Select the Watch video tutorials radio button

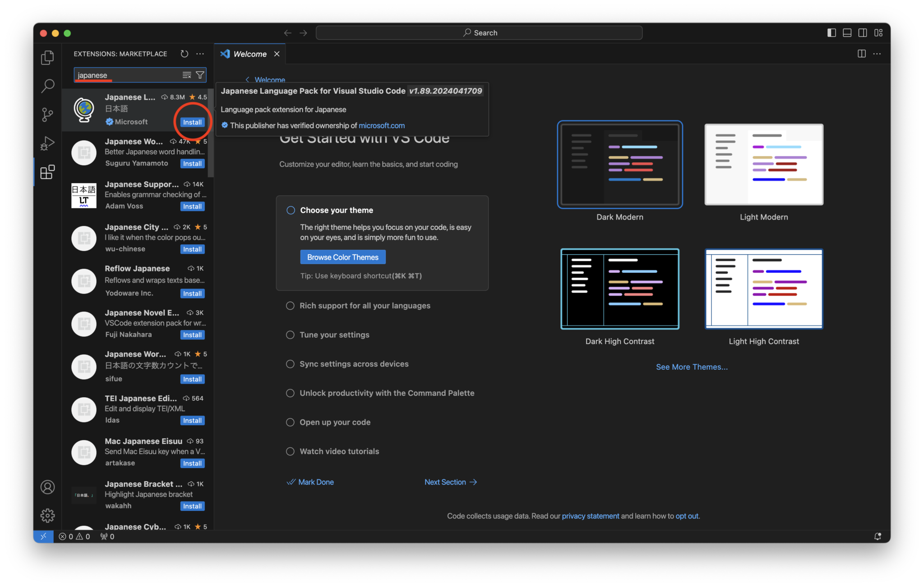[290, 451]
